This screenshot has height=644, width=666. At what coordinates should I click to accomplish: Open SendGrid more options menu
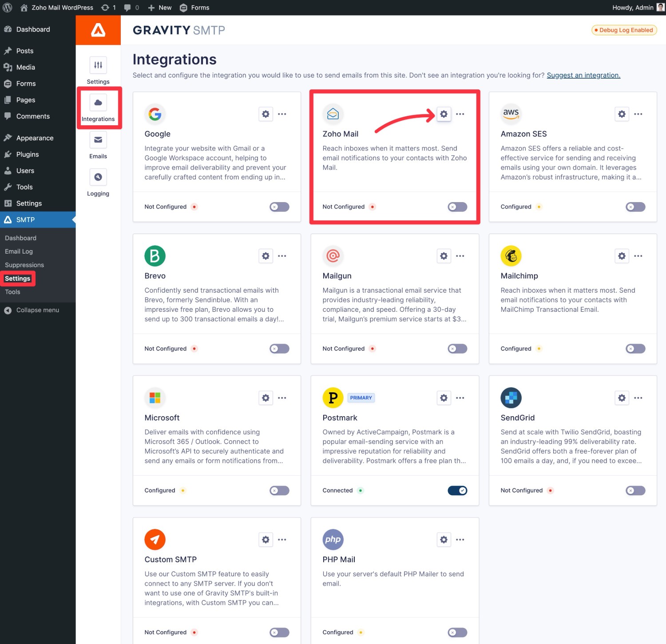pyautogui.click(x=638, y=398)
